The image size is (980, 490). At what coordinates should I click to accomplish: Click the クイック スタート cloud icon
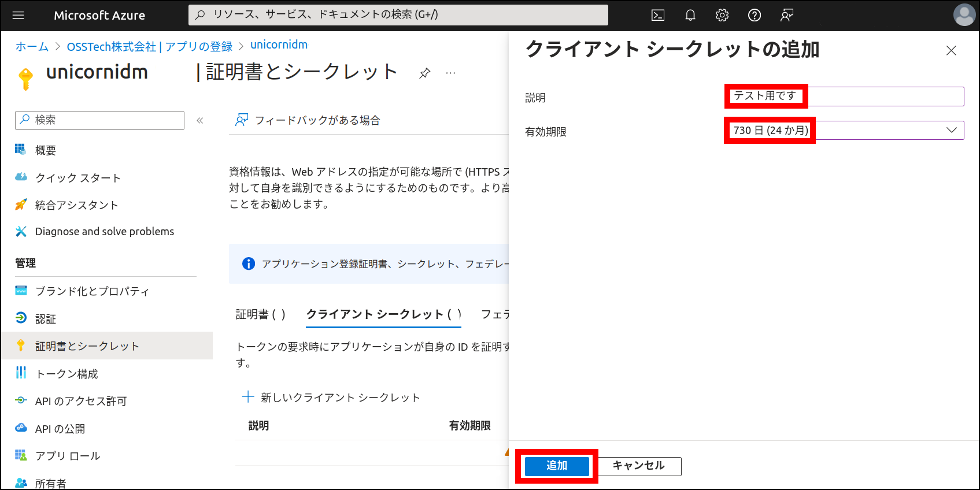[21, 177]
